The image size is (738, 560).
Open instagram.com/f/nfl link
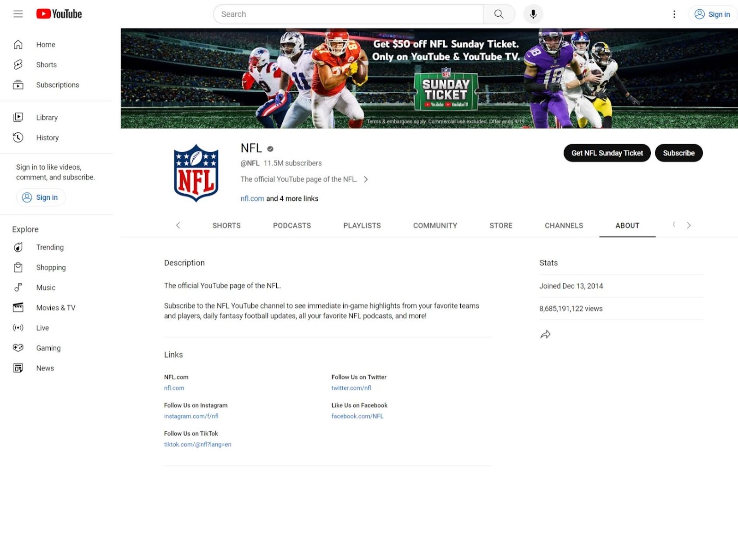click(191, 417)
